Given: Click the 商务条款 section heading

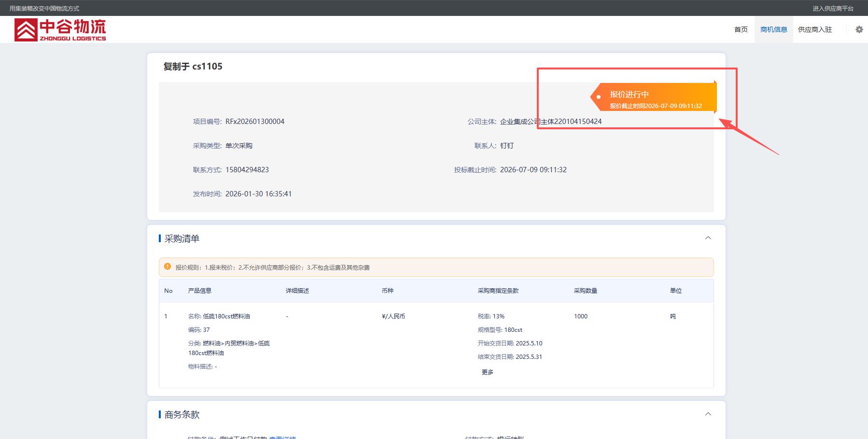Looking at the screenshot, I should click(182, 414).
